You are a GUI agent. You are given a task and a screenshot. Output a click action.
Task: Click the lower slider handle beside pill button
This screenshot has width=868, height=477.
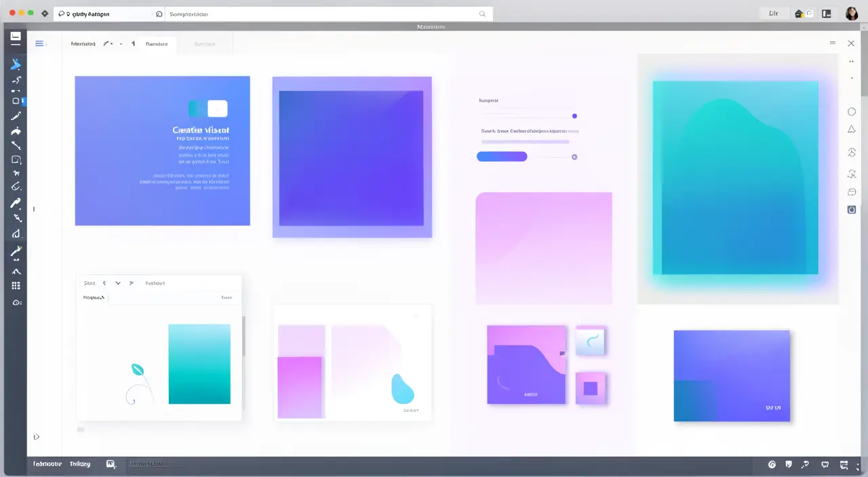[574, 157]
